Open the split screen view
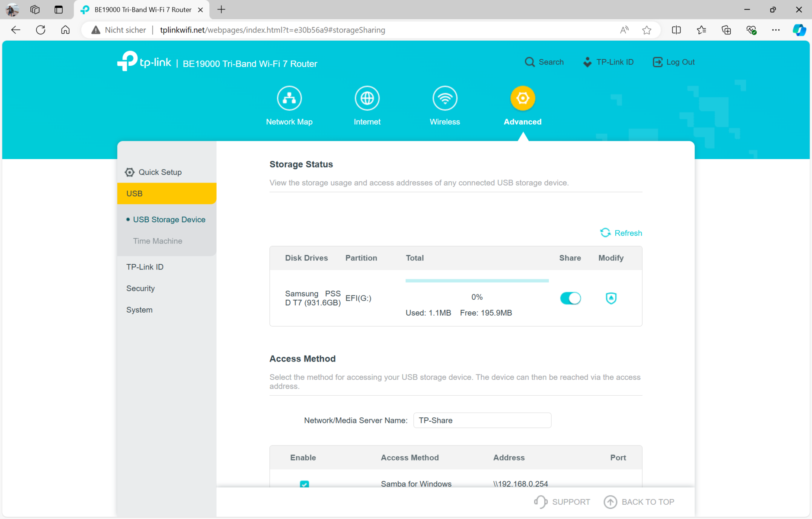 [x=676, y=30]
